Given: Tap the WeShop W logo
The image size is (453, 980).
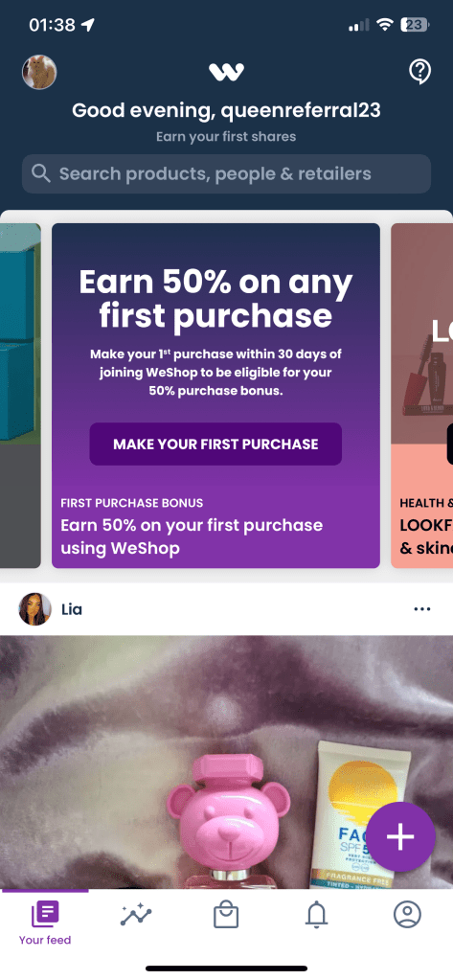Looking at the screenshot, I should 226,73.
